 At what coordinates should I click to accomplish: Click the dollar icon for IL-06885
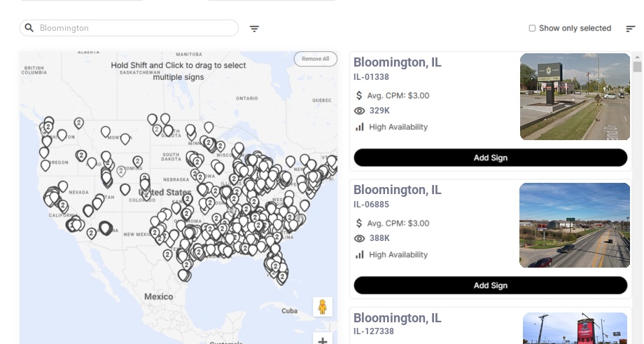click(360, 223)
